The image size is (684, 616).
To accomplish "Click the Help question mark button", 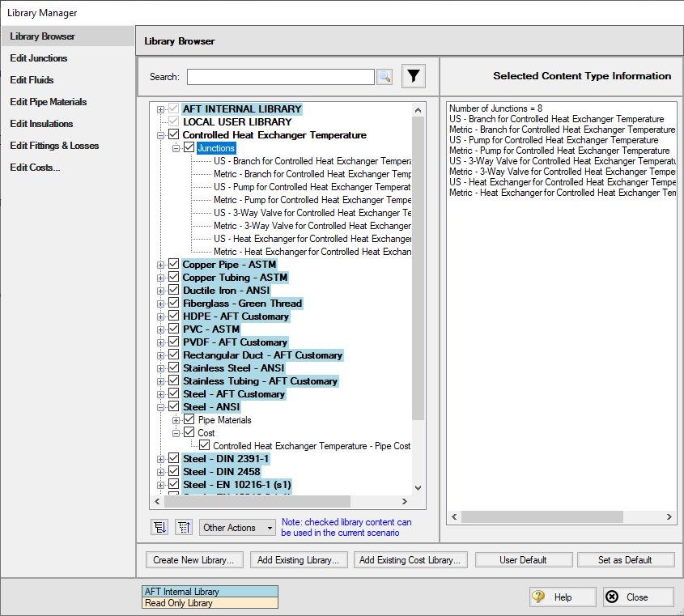I will click(x=562, y=597).
